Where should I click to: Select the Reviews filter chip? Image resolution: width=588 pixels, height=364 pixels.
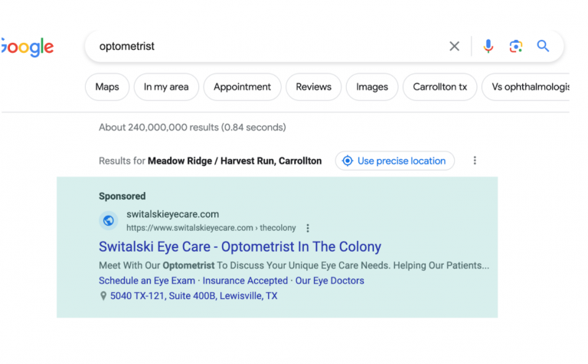click(313, 87)
